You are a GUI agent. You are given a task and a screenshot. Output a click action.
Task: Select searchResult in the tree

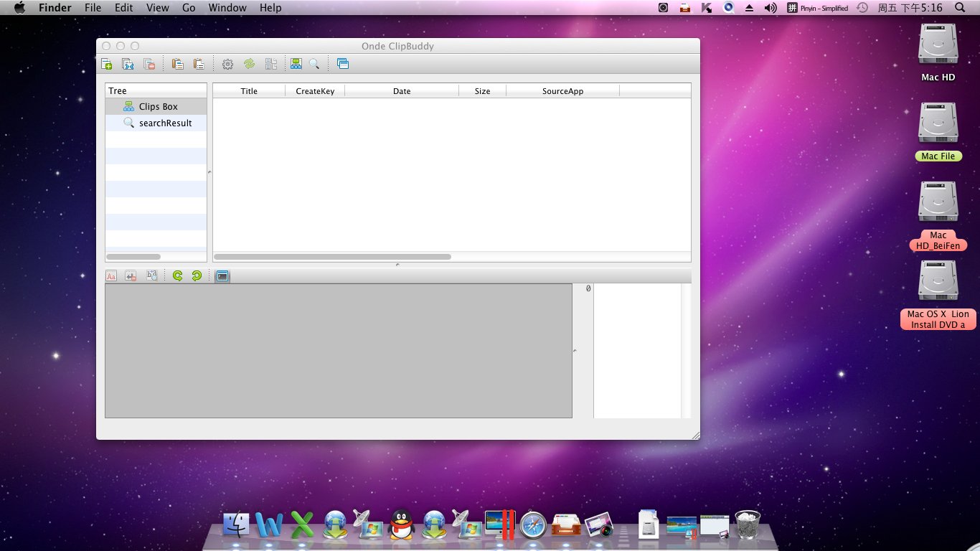pyautogui.click(x=156, y=123)
